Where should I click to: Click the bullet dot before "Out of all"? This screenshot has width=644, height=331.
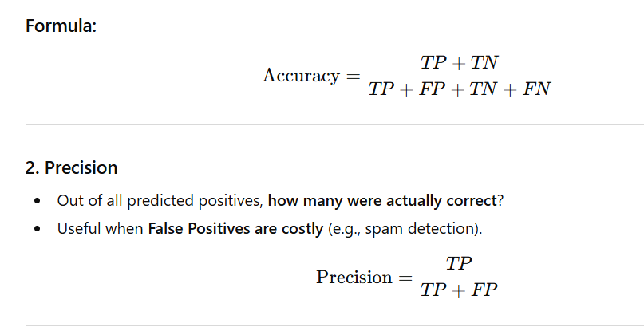(38, 200)
